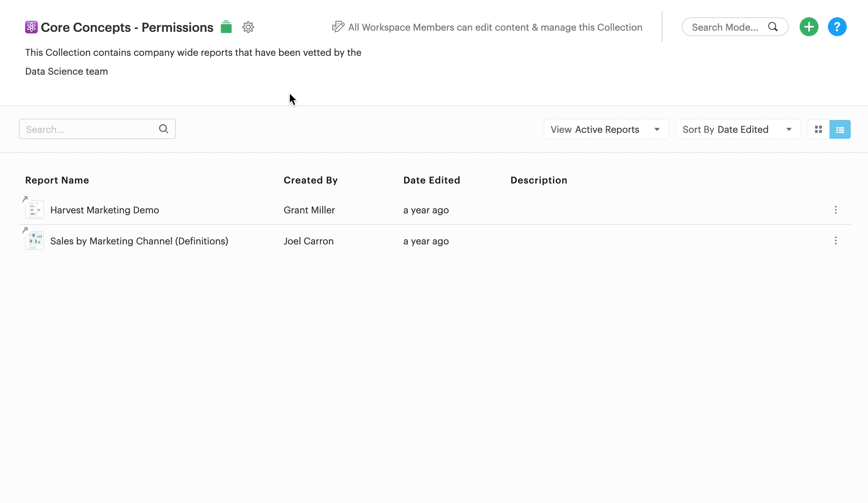The image size is (868, 503).
Task: Click the collection settings gear icon
Action: click(248, 27)
